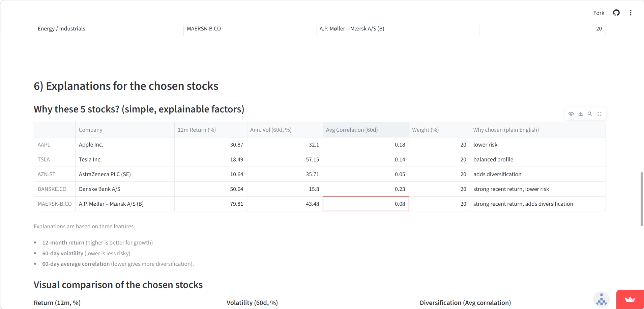
Task: Download table as CSV icon
Action: (581, 114)
